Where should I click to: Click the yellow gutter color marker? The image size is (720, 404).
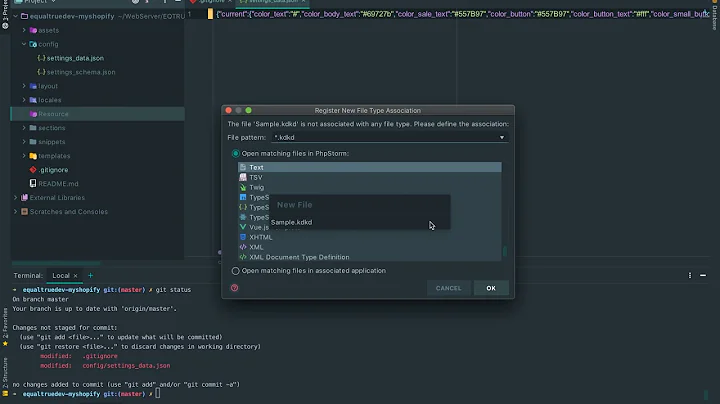click(x=210, y=14)
